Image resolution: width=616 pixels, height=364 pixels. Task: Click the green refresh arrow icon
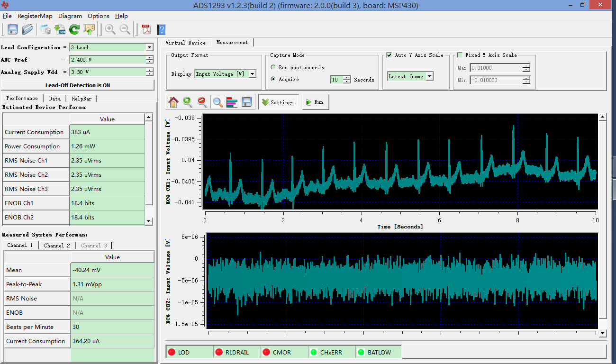tap(74, 29)
